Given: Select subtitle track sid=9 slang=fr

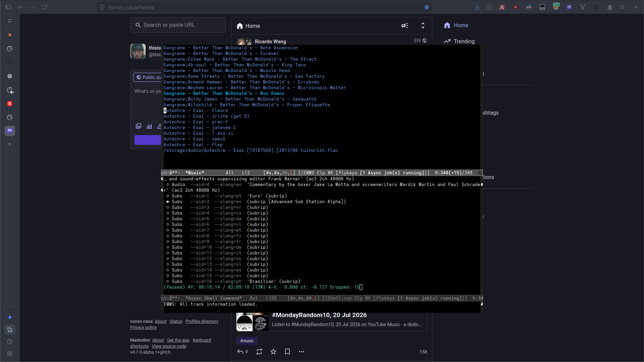Looking at the screenshot, I should coord(217,242).
